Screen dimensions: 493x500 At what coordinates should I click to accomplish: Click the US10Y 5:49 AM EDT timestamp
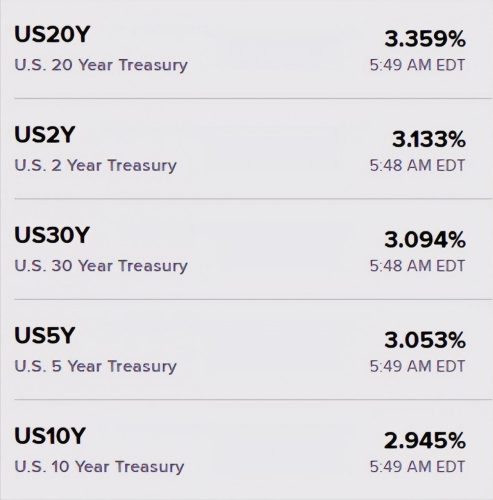(x=417, y=467)
